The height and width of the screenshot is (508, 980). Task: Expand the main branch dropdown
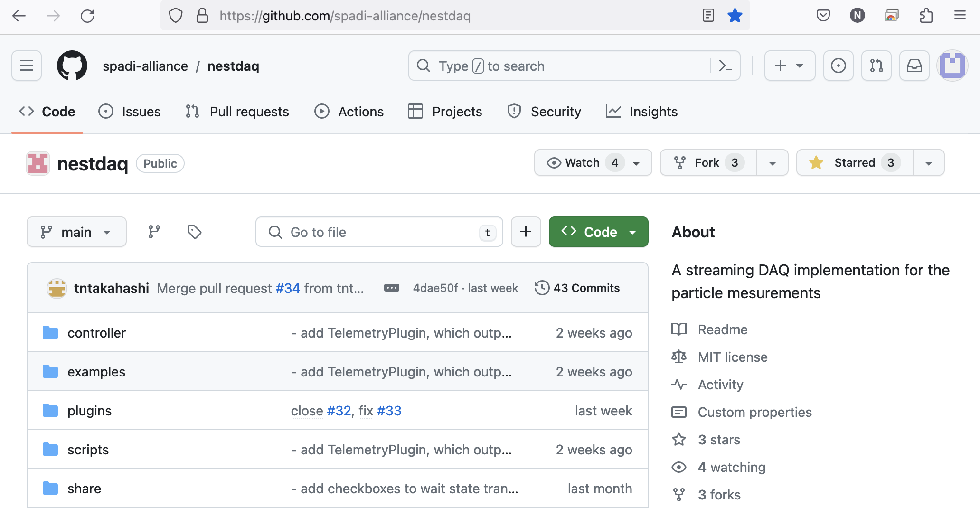click(76, 232)
